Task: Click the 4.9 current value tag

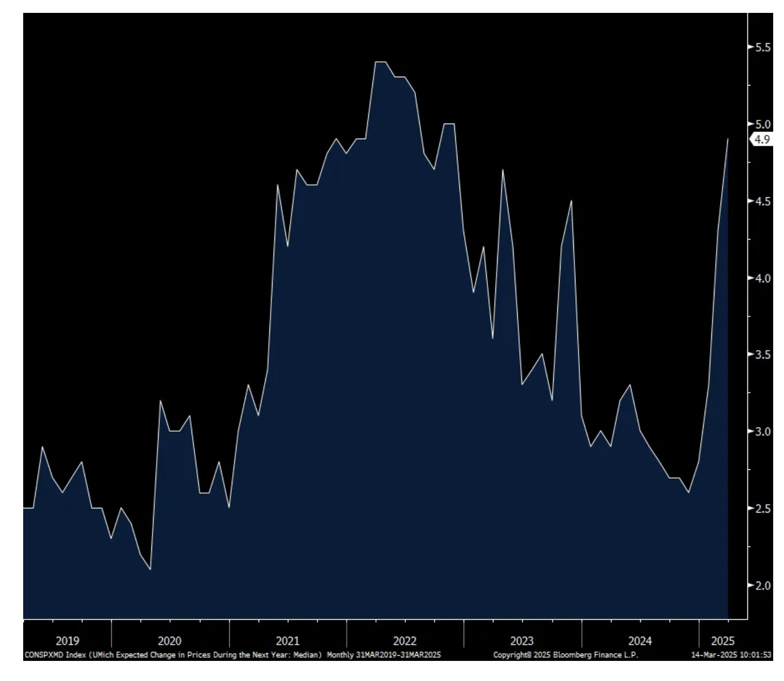Action: [x=762, y=139]
